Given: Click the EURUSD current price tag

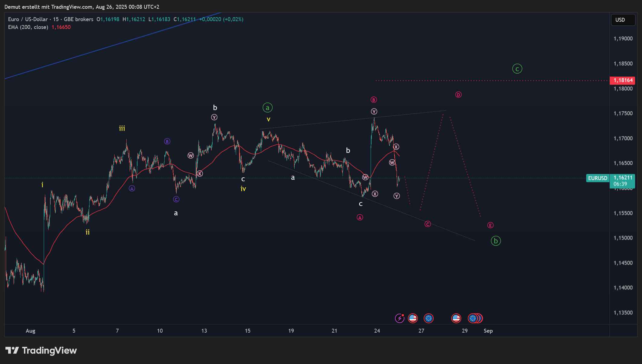Looking at the screenshot, I should click(x=597, y=178).
